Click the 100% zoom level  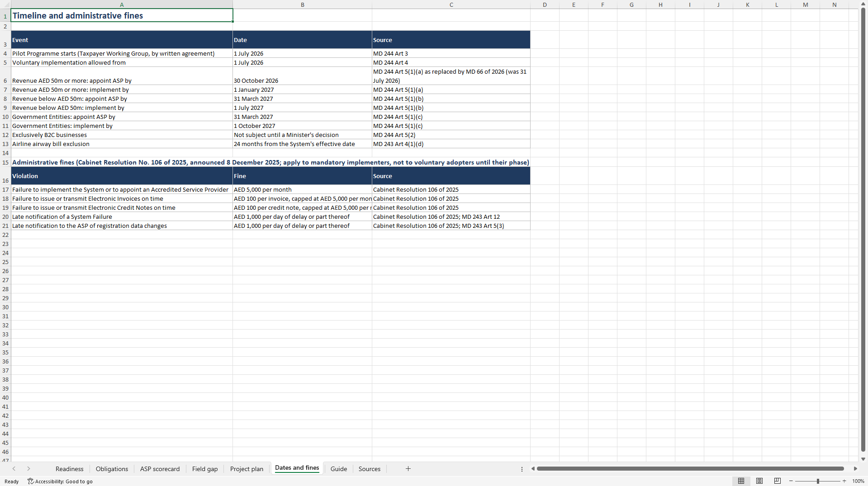click(x=858, y=481)
